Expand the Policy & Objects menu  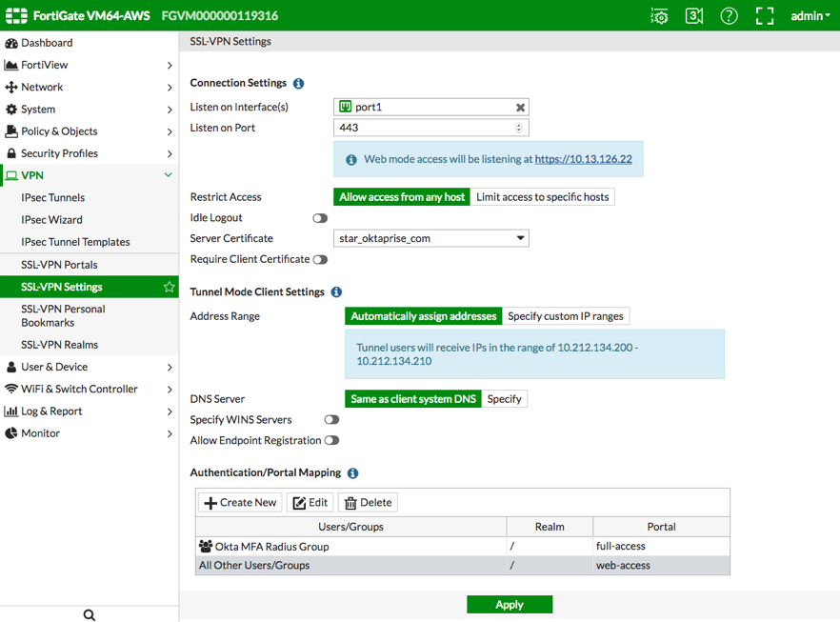coord(89,131)
